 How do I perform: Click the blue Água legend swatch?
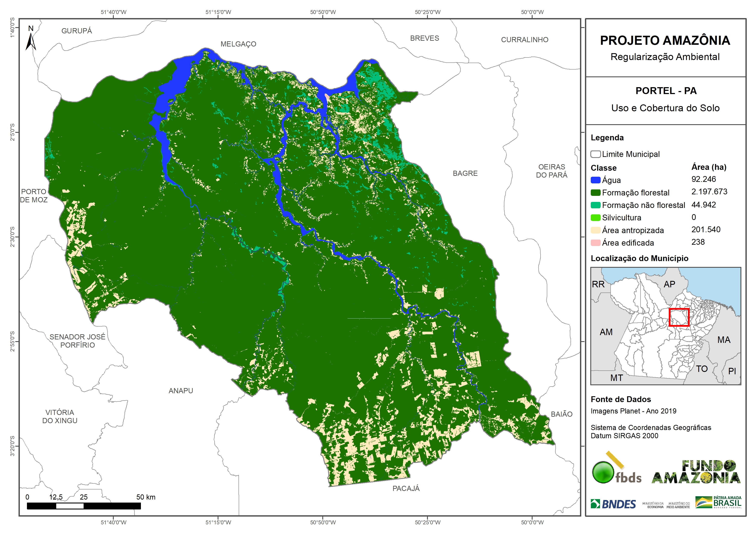[x=595, y=180]
